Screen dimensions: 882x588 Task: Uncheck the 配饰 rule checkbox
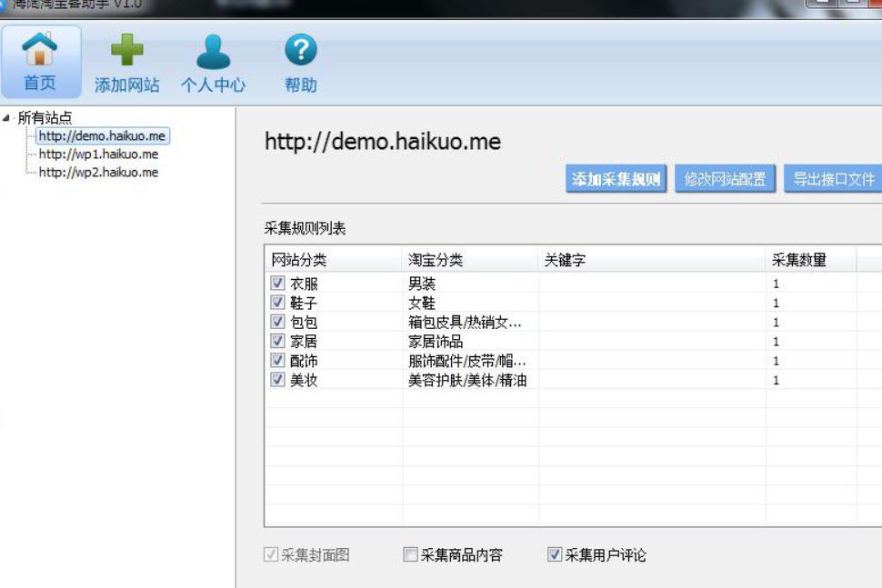277,360
